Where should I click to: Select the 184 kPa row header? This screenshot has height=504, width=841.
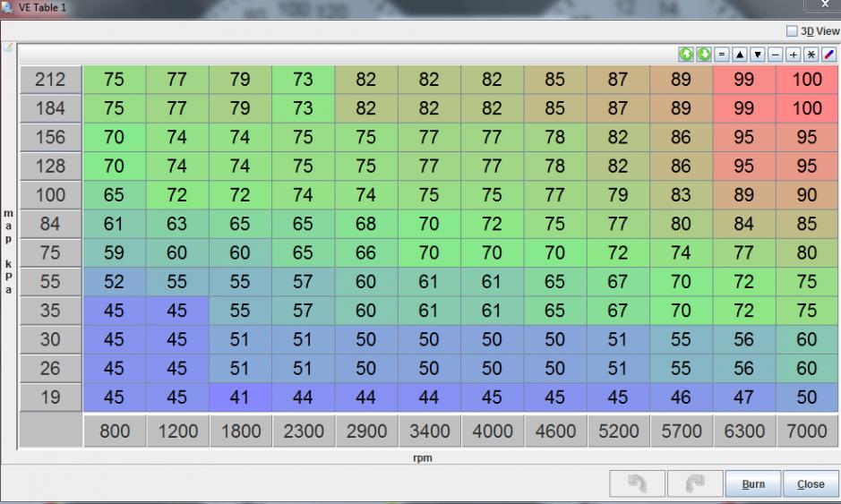(50, 108)
